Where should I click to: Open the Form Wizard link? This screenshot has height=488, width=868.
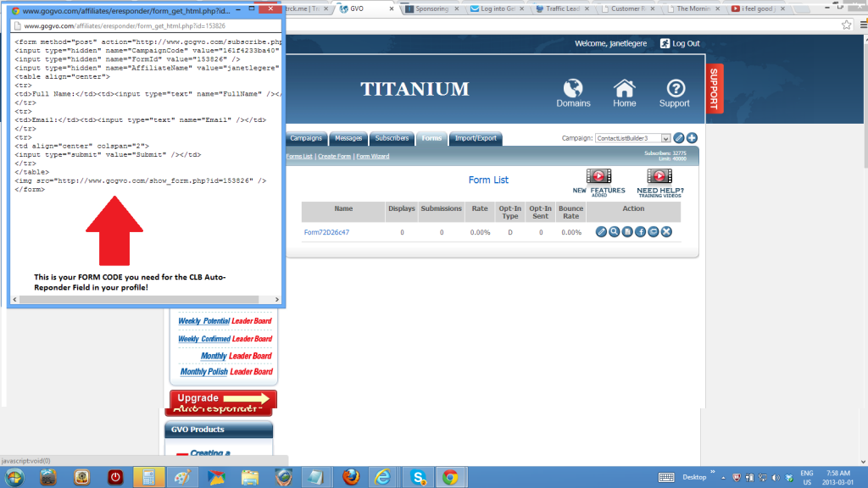tap(373, 157)
